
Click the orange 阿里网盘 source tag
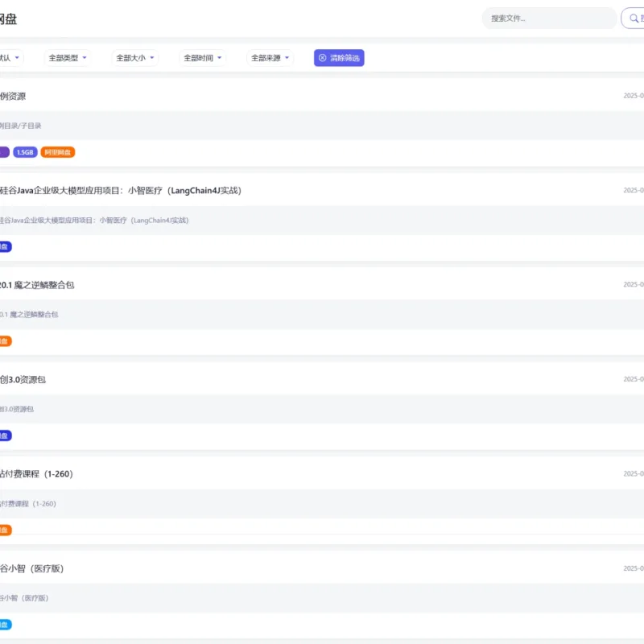[x=57, y=152]
